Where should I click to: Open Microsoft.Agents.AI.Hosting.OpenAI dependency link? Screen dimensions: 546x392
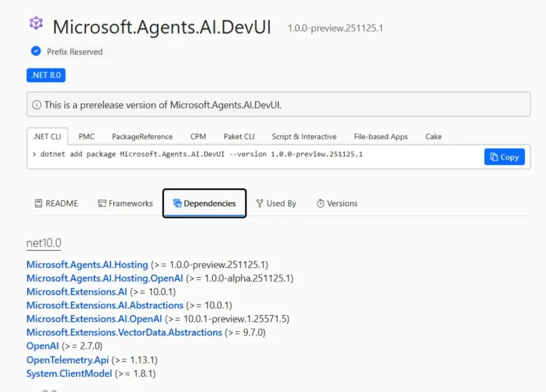click(x=105, y=278)
